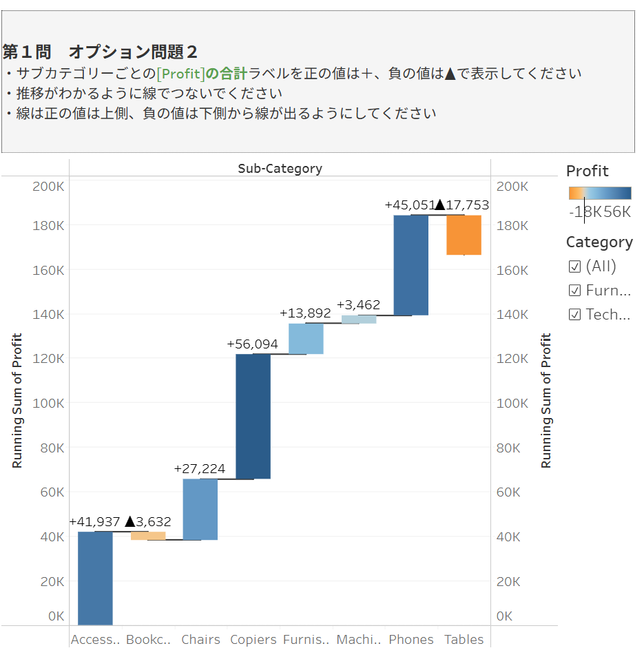Toggle the Furn... category checkbox
This screenshot has width=644, height=668.
575,291
